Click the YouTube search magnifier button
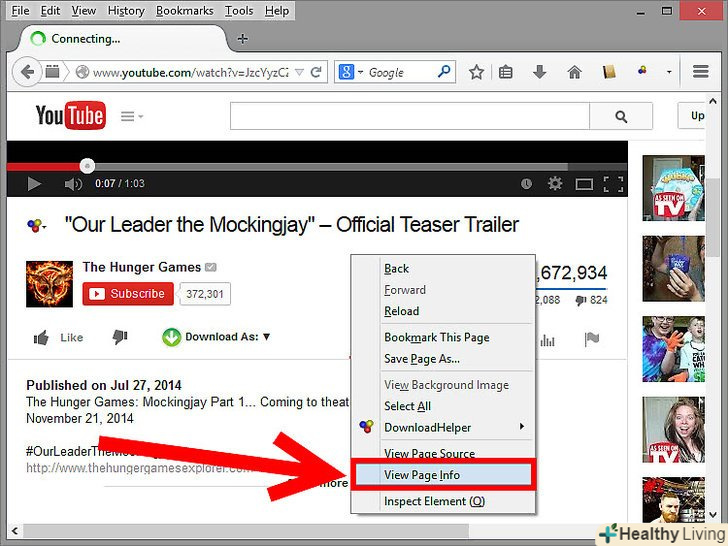The height and width of the screenshot is (546, 728). click(x=621, y=116)
